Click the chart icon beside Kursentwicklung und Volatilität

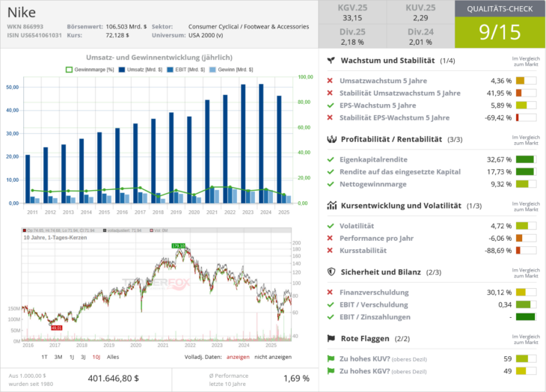point(331,206)
